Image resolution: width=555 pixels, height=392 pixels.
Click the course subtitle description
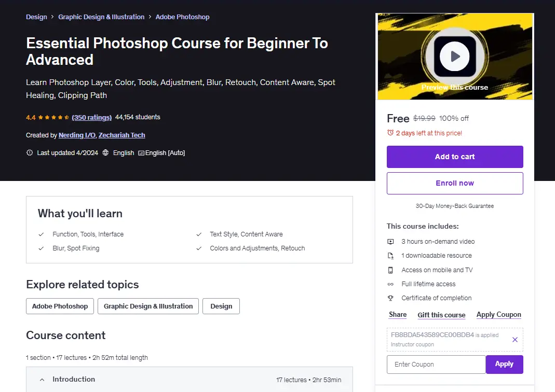coord(181,89)
